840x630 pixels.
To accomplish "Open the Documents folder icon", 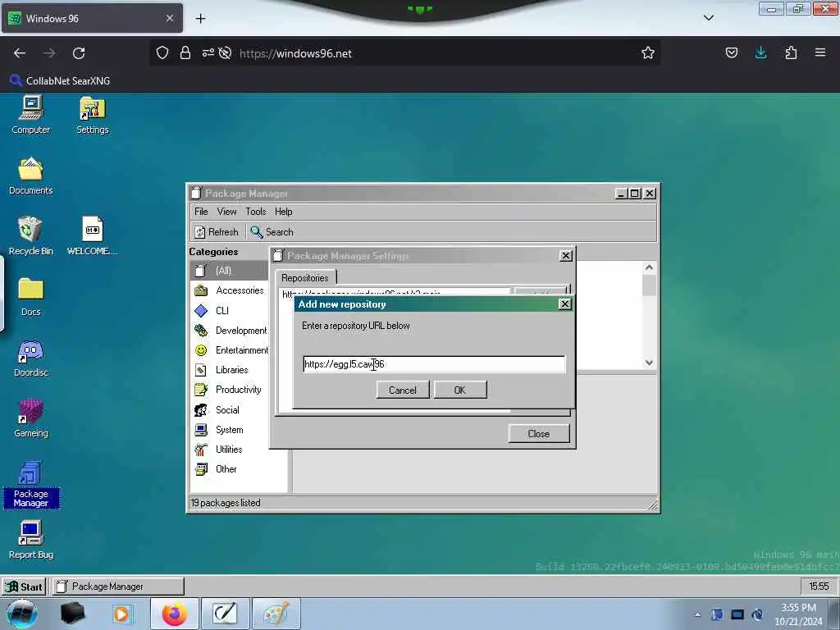I will click(x=30, y=176).
